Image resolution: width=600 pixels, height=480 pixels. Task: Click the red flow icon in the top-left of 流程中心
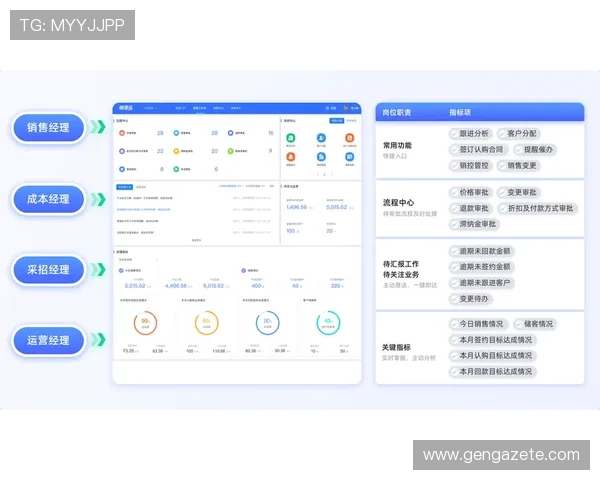click(122, 133)
